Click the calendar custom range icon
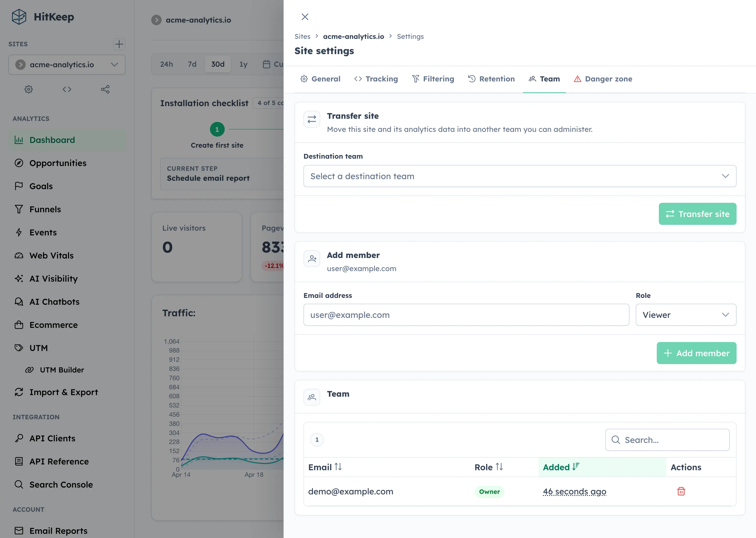 click(x=266, y=64)
